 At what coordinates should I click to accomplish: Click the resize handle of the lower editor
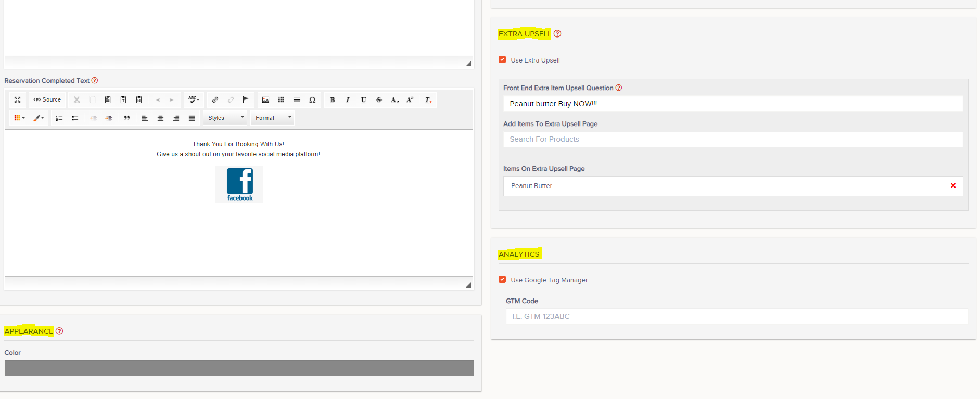[x=468, y=285]
